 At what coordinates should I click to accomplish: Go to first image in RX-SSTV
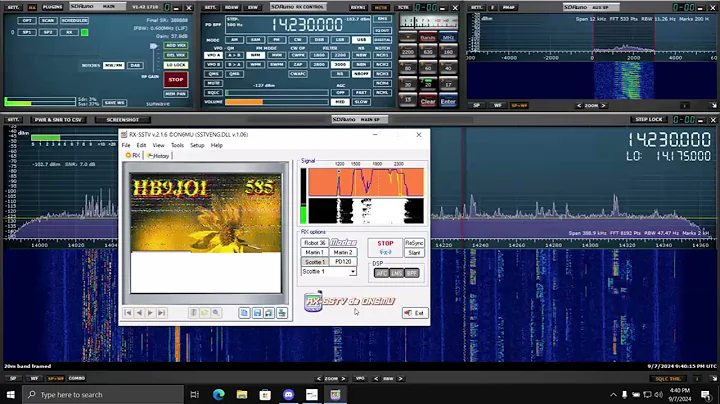pyautogui.click(x=128, y=313)
